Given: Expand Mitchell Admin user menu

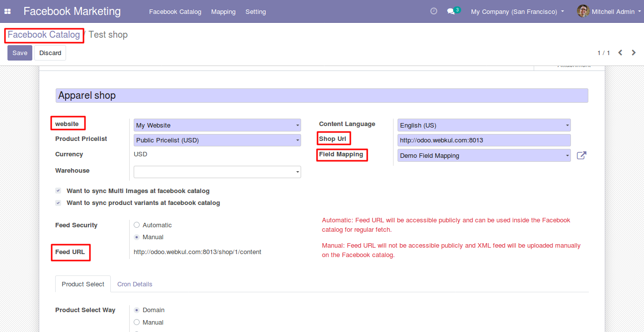Looking at the screenshot, I should (x=616, y=11).
